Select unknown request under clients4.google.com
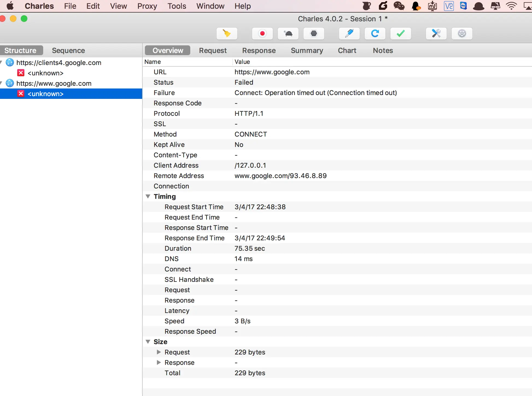 (x=45, y=73)
